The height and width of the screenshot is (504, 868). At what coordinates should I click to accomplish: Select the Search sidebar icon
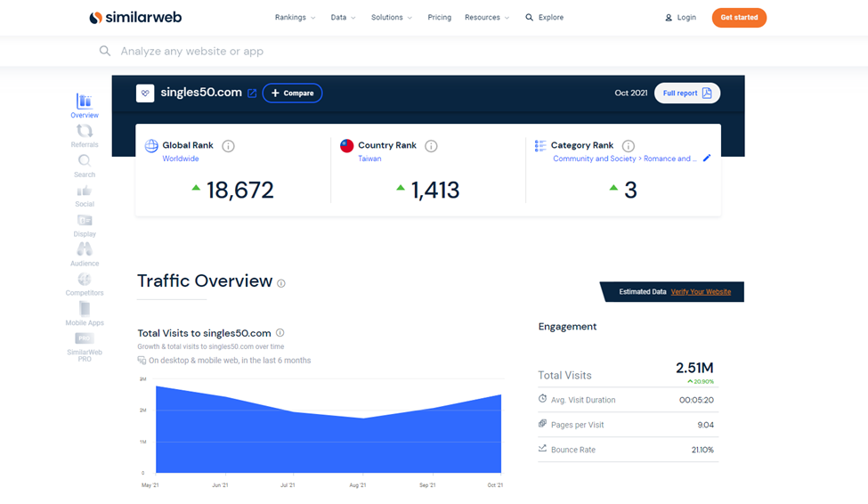tap(85, 161)
